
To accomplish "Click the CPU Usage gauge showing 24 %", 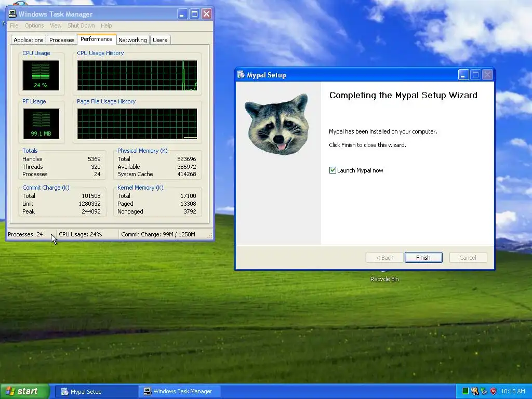I will (x=41, y=75).
